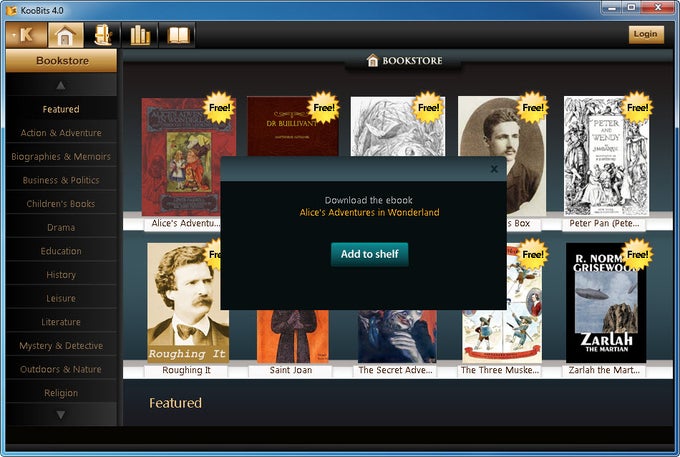Maximize the KooBits window
This screenshot has width=680, height=457.
[x=631, y=7]
